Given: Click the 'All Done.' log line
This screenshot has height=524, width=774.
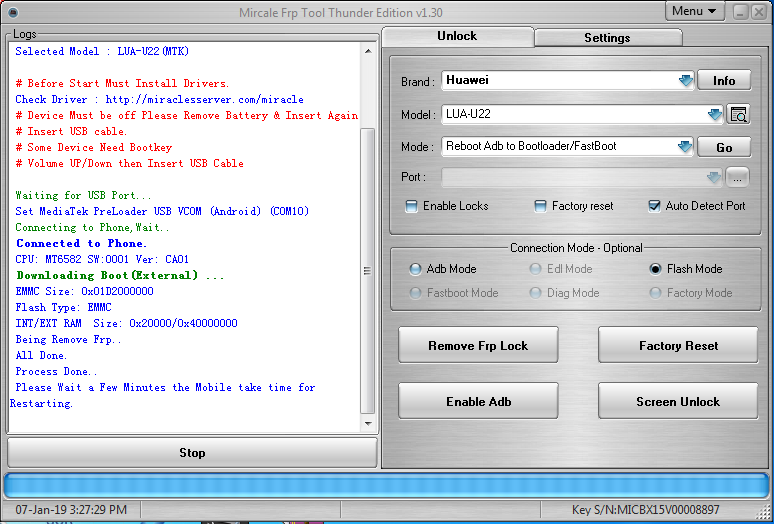Looking at the screenshot, I should (41, 355).
